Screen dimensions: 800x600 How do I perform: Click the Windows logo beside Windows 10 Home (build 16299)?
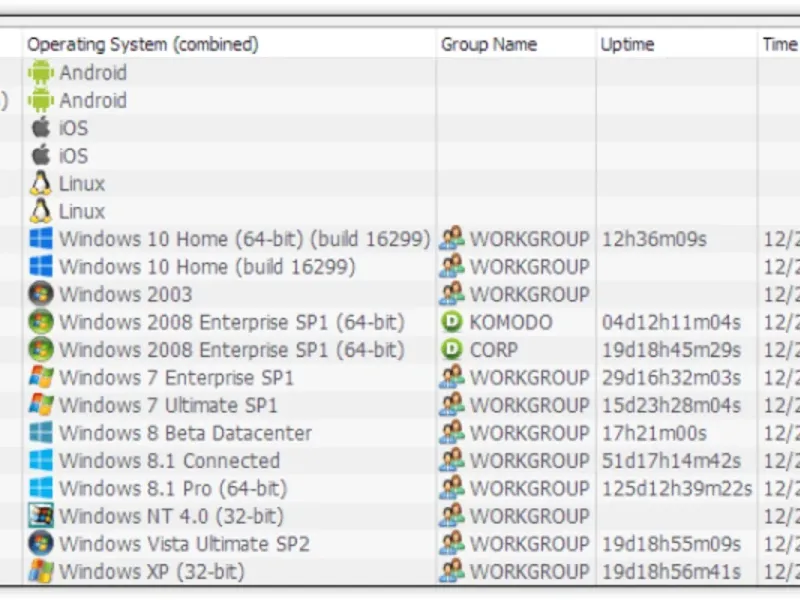click(41, 266)
